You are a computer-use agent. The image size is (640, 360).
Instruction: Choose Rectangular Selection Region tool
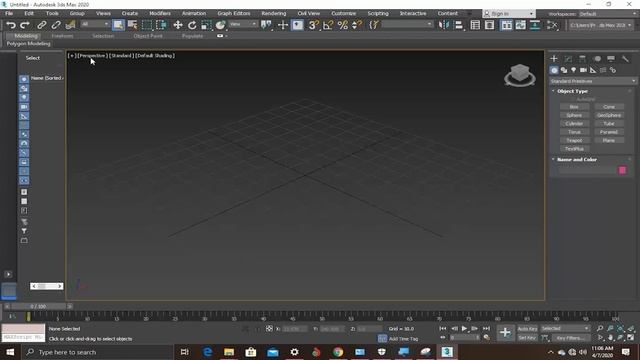pyautogui.click(x=147, y=25)
